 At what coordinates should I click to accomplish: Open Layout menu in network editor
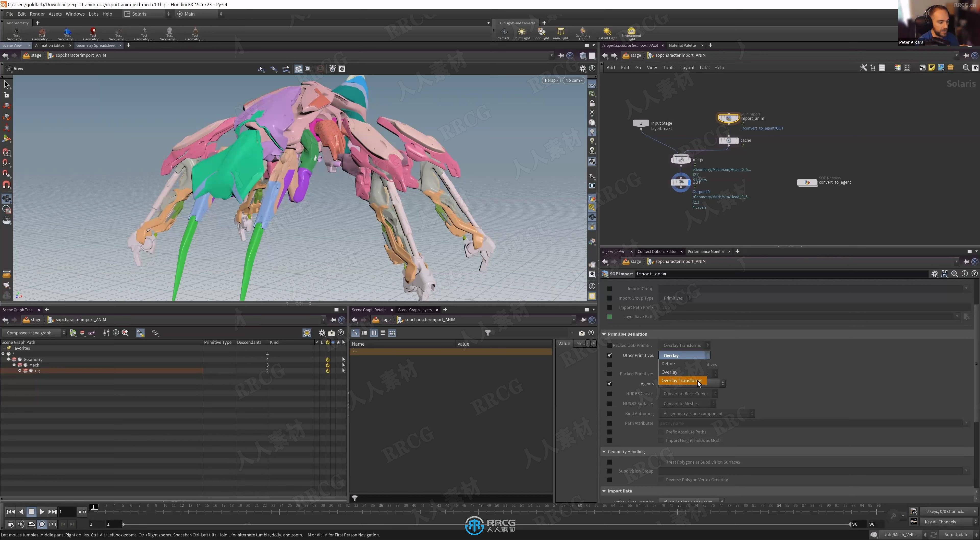tap(687, 68)
